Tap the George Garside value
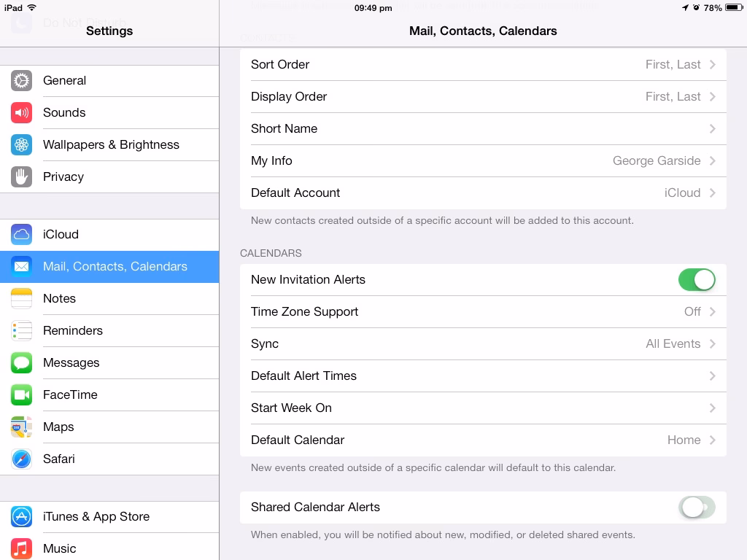The image size is (747, 560). pyautogui.click(x=657, y=161)
